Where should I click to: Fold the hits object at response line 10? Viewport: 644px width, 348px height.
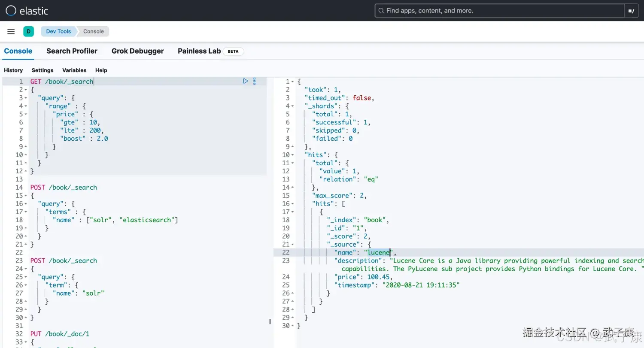click(293, 155)
